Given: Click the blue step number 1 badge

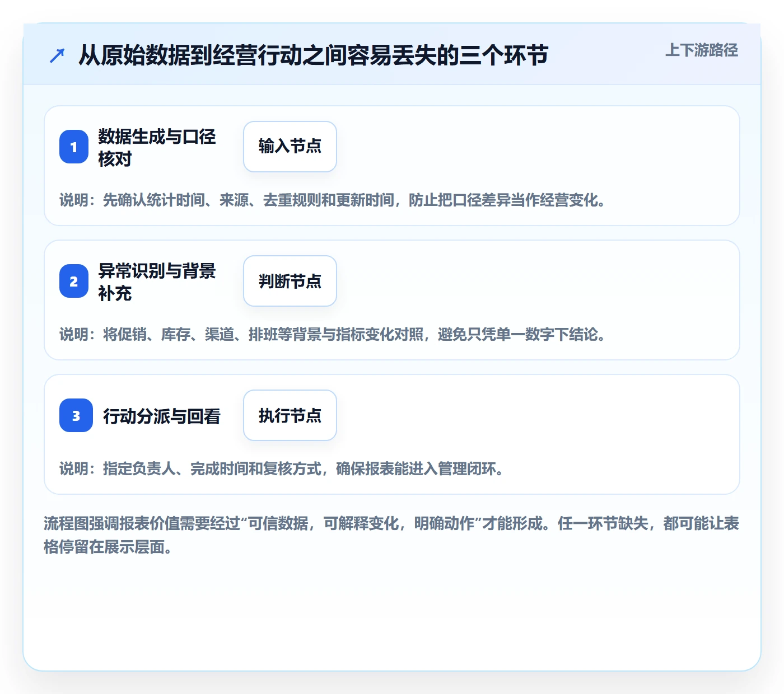Looking at the screenshot, I should [x=74, y=147].
